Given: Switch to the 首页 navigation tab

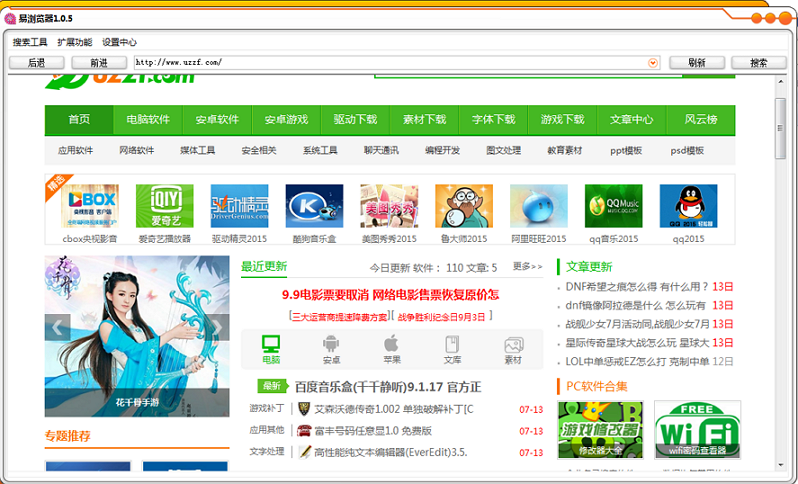Looking at the screenshot, I should 79,120.
